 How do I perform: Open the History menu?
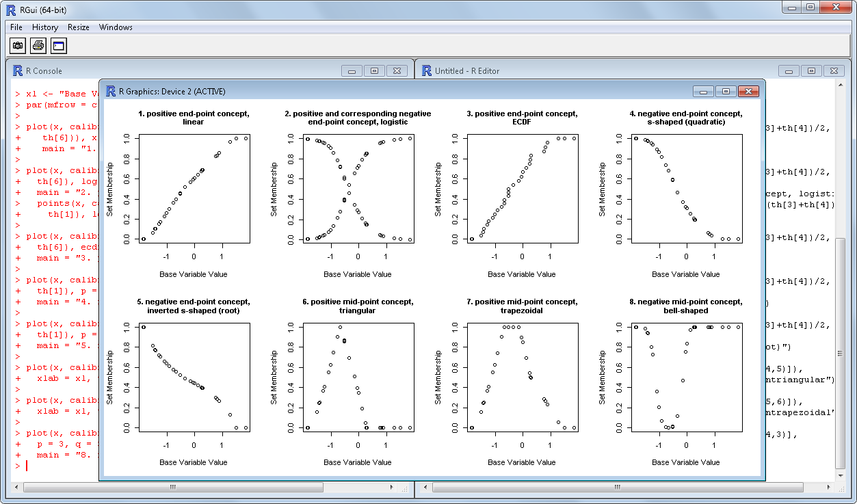[45, 27]
